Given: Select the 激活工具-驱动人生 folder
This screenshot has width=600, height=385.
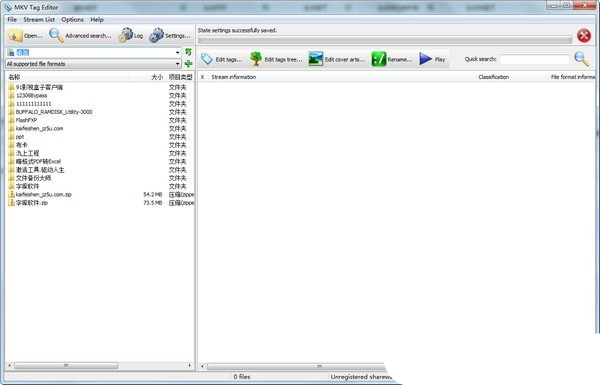Looking at the screenshot, I should tap(40, 170).
